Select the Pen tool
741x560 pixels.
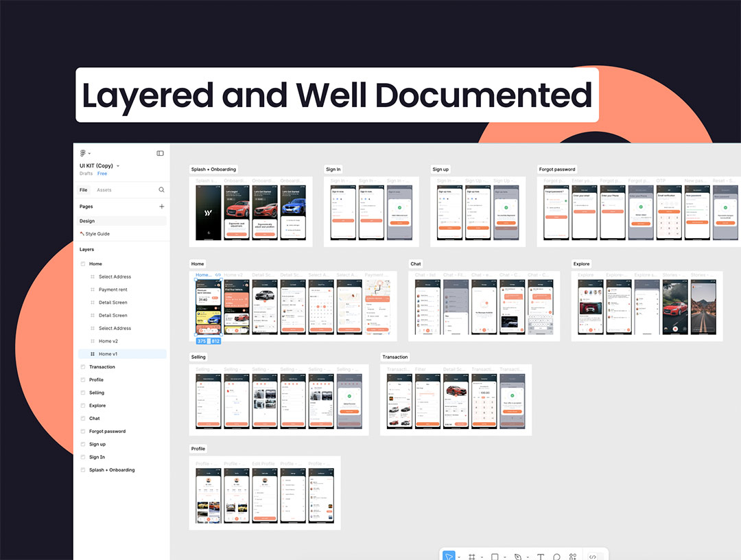(x=518, y=557)
